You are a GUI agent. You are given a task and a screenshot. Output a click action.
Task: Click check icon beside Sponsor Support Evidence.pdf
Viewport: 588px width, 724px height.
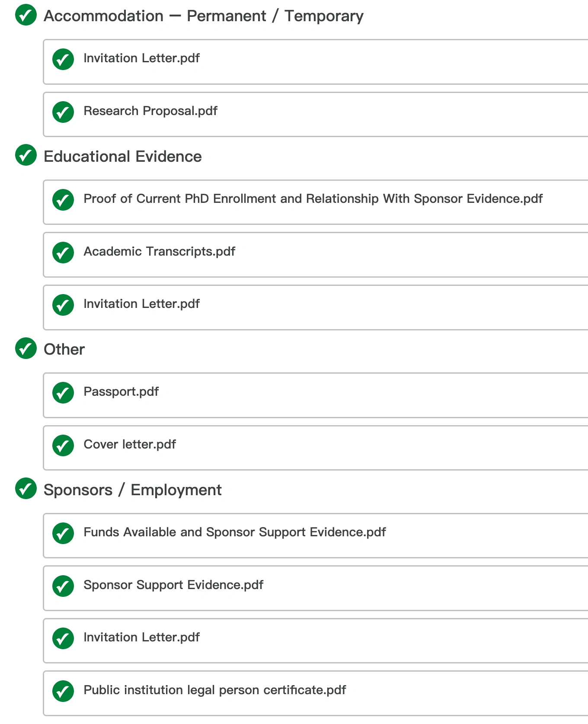[x=63, y=586]
